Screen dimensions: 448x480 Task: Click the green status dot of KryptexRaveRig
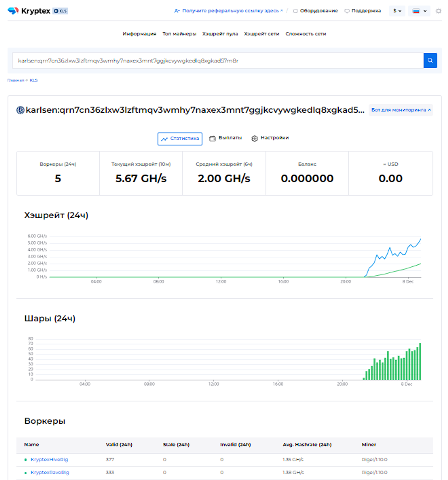pos(26,473)
